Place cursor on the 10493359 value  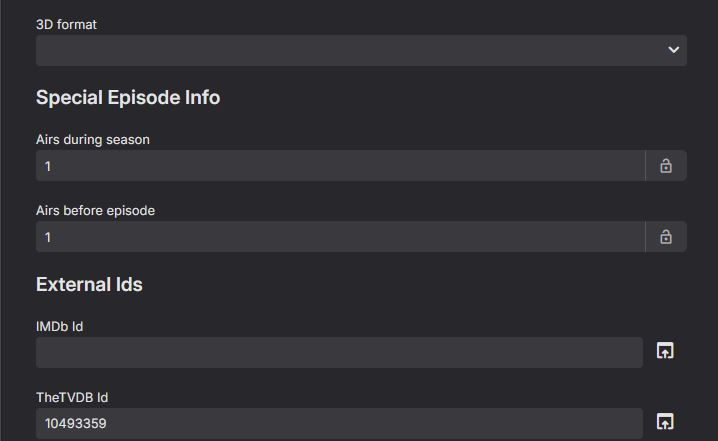point(76,424)
